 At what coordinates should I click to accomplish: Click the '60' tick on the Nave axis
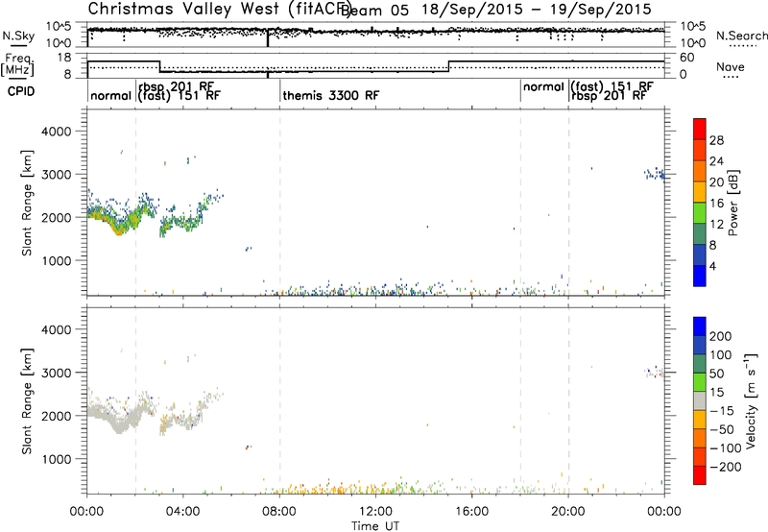pos(687,58)
